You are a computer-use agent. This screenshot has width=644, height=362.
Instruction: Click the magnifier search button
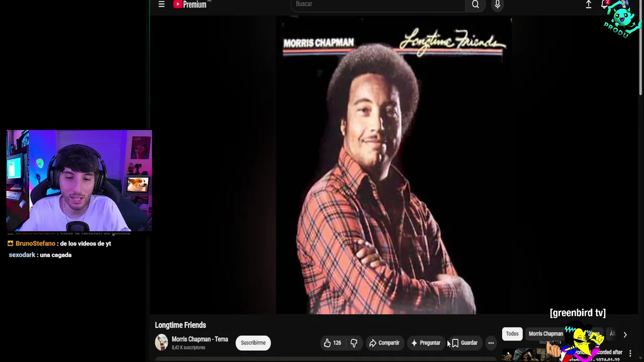(475, 5)
